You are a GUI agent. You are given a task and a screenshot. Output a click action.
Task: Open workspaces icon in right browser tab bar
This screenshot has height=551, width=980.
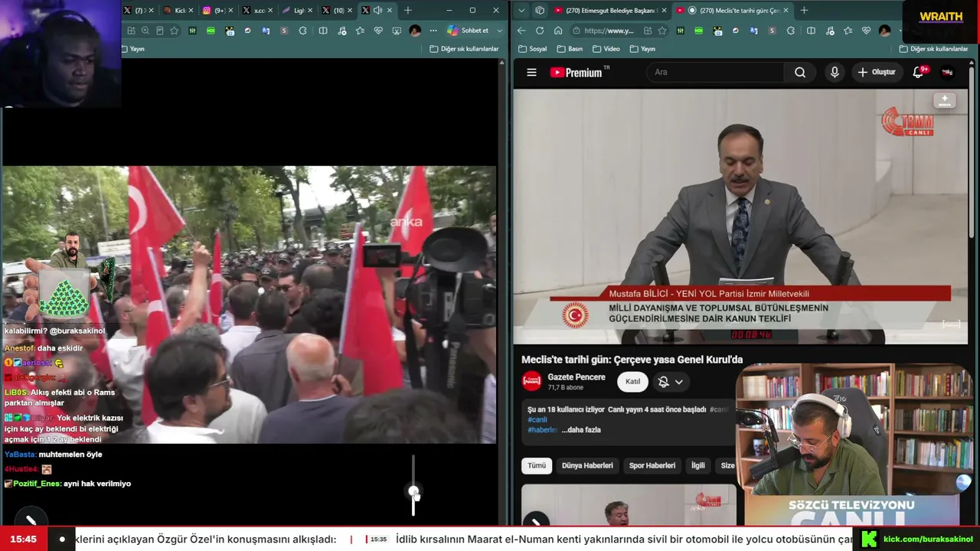tap(540, 10)
